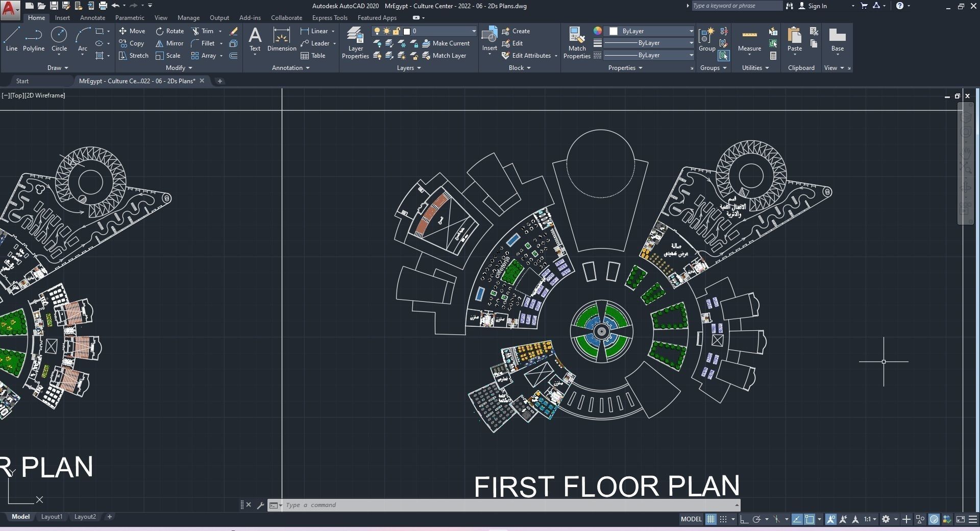Insert a Table
This screenshot has height=531, width=980.
tap(313, 56)
